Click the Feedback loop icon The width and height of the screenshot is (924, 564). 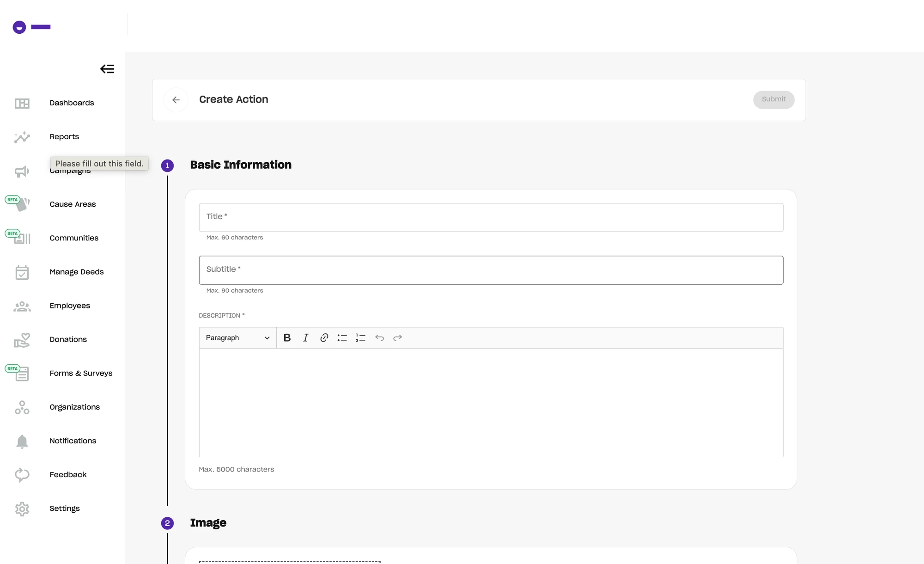tap(22, 475)
